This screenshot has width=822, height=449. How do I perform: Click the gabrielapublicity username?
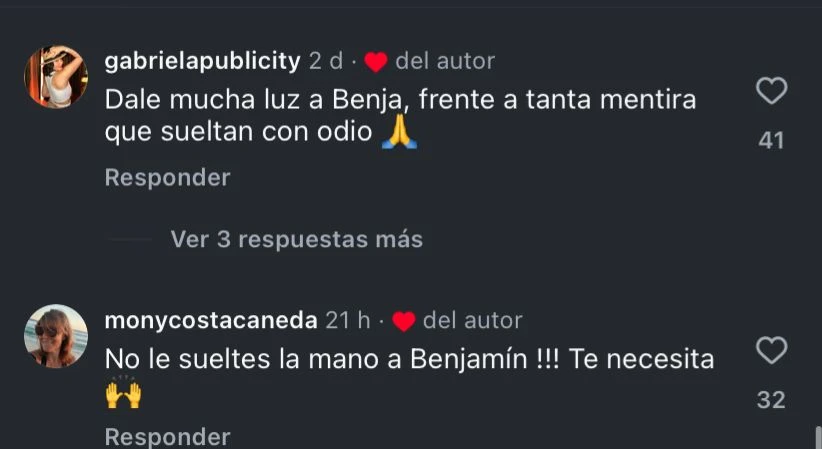(202, 61)
